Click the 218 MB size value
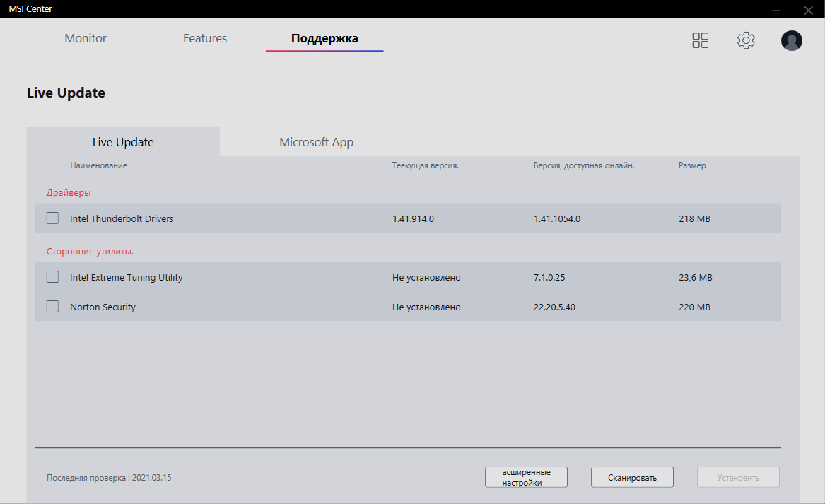The image size is (825, 504). 694,218
